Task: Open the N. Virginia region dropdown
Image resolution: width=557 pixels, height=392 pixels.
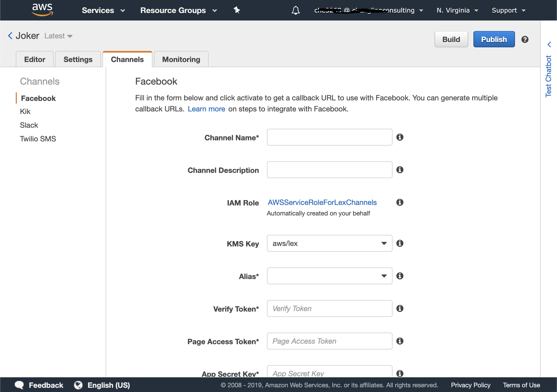Action: pos(457,11)
